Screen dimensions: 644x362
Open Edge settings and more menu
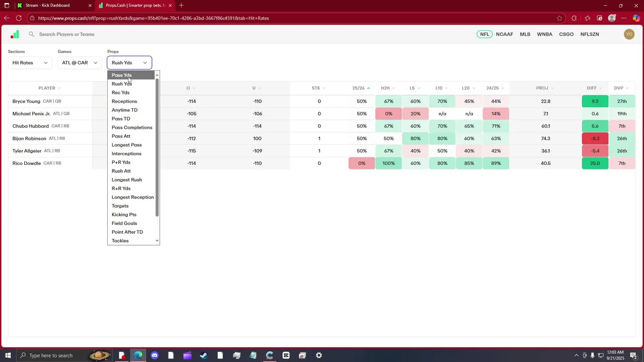click(624, 18)
